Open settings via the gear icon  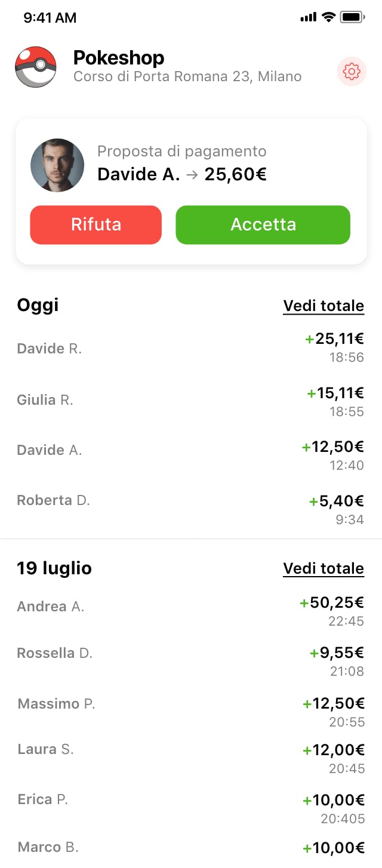pyautogui.click(x=352, y=72)
